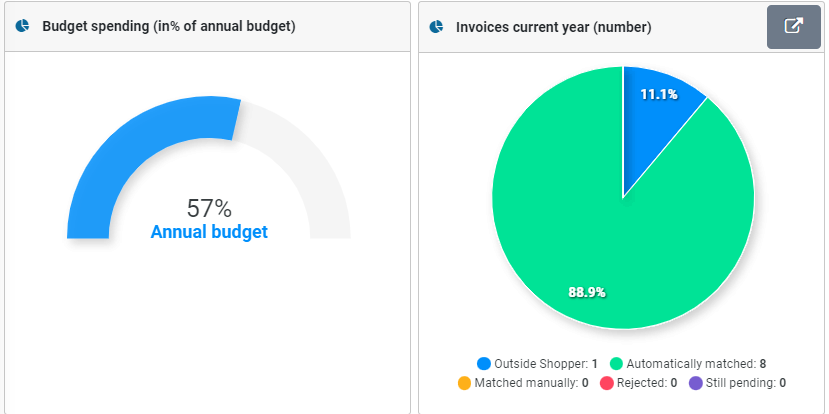Toggle the 'Automatically matched: 8' legend text
The width and height of the screenshot is (829, 414).
(696, 364)
